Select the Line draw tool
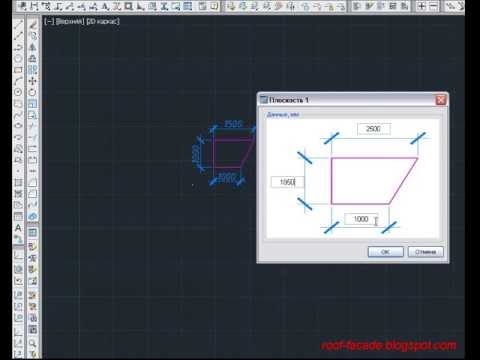 pyautogui.click(x=18, y=24)
